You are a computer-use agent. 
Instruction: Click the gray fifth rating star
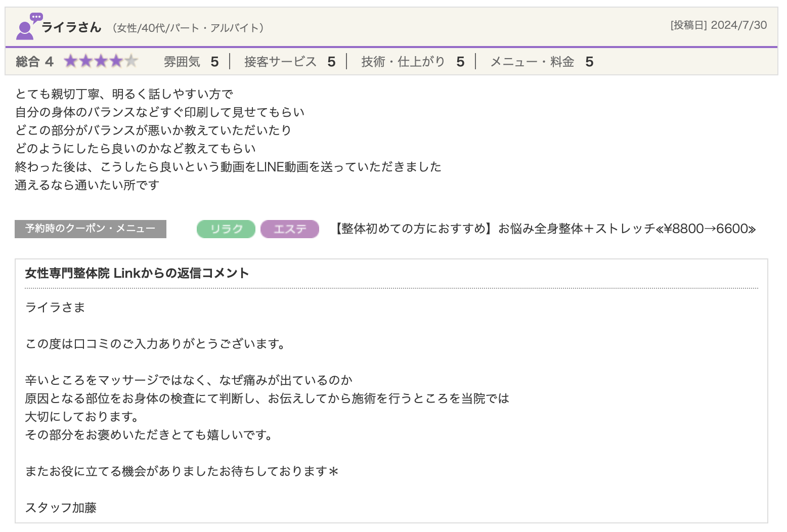click(131, 61)
